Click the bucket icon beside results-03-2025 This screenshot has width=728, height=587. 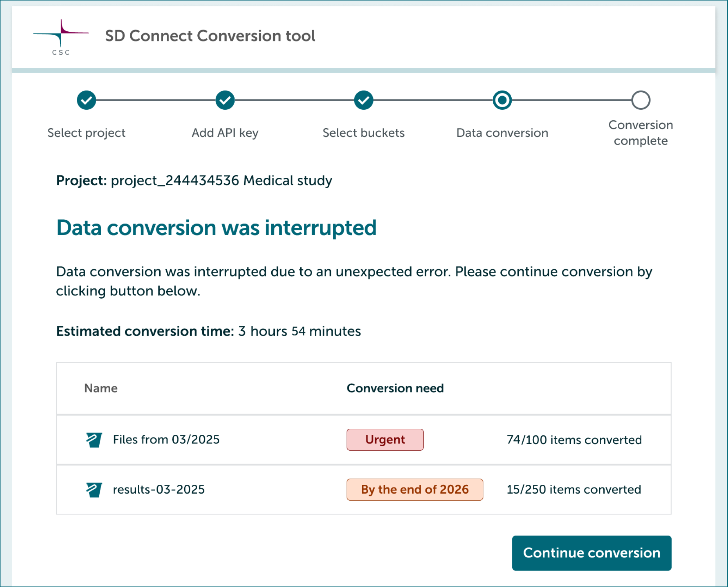click(x=93, y=489)
